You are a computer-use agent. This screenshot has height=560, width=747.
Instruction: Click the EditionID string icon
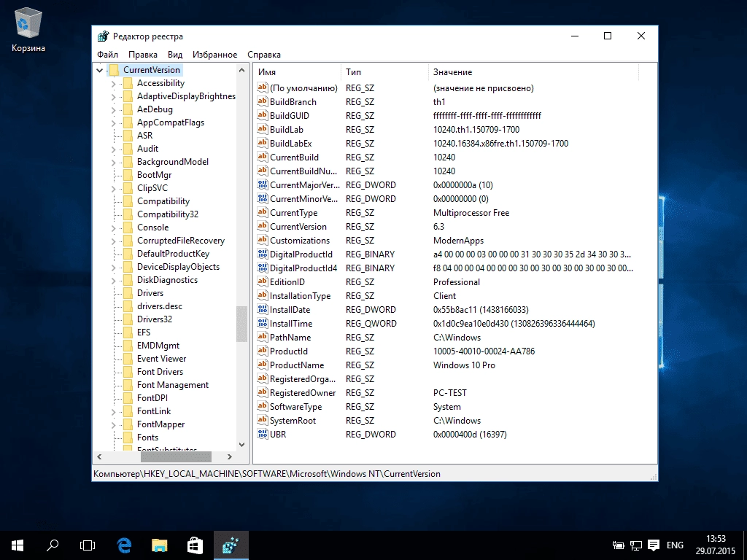[x=262, y=282]
